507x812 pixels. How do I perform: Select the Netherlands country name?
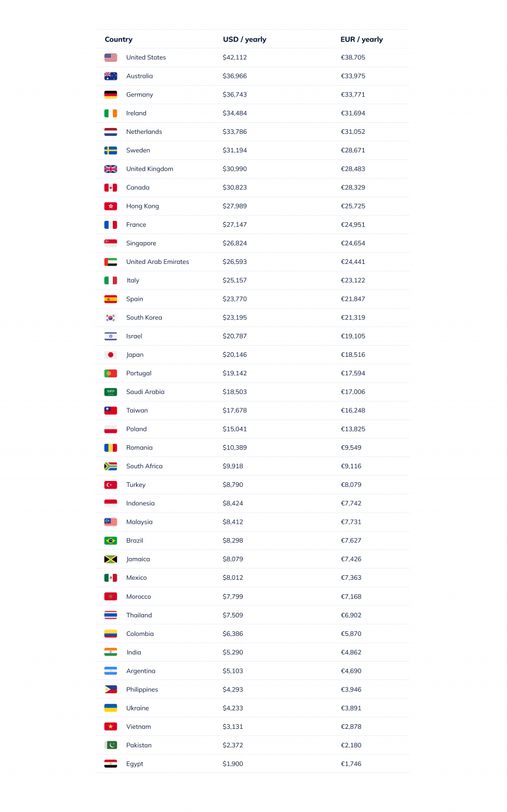[144, 132]
